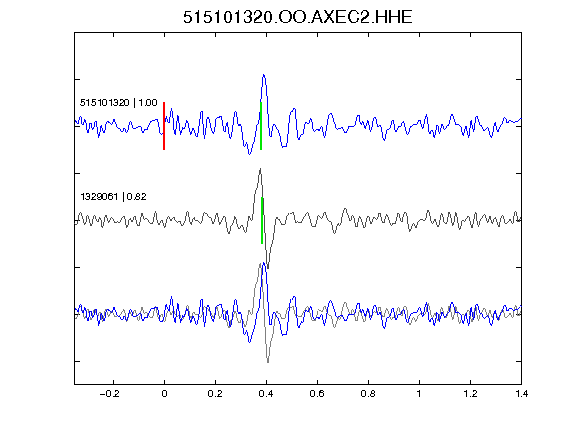Image resolution: width=576 pixels, height=432 pixels.
Task: Click the gray trough at bottom of overlay
Action: click(x=268, y=361)
